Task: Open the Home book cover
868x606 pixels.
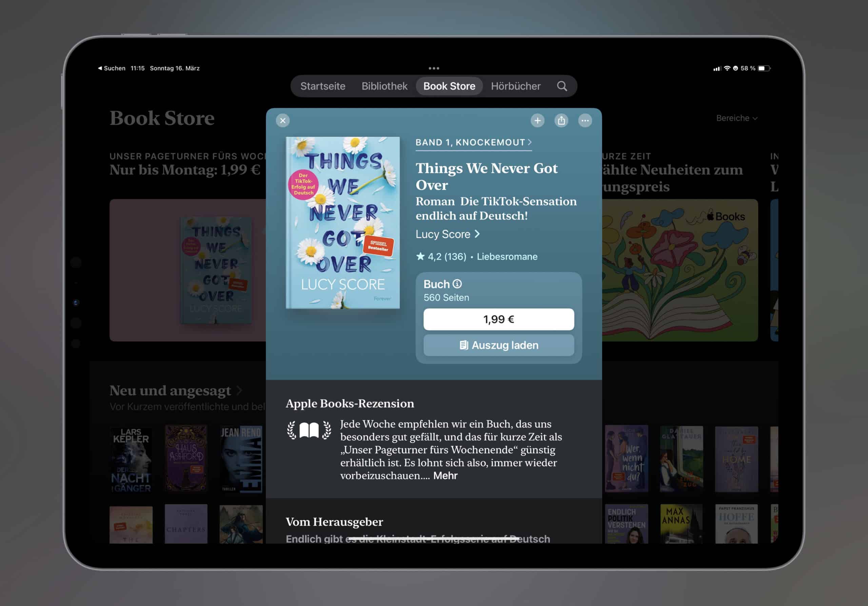Action: [x=736, y=459]
